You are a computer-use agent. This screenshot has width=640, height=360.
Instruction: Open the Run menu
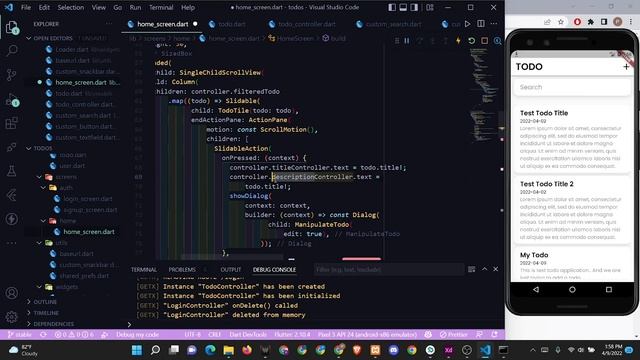click(135, 7)
